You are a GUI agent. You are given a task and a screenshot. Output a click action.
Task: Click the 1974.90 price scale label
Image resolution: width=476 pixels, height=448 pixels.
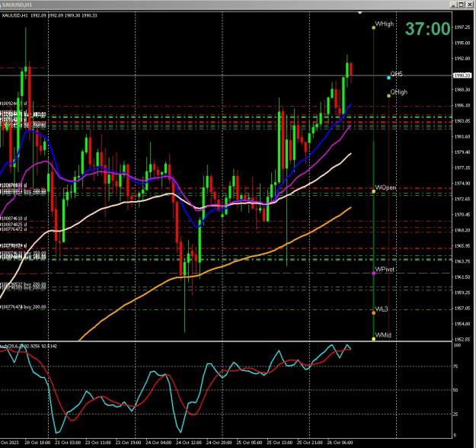pyautogui.click(x=462, y=183)
